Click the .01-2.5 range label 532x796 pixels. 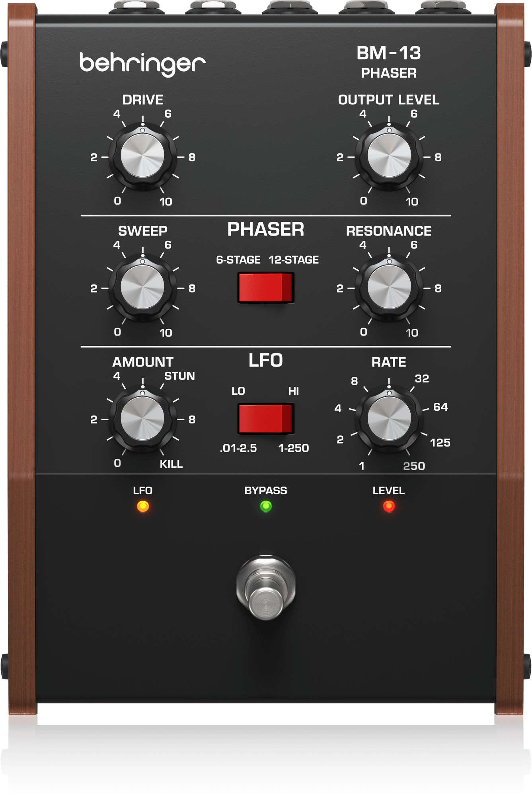[x=238, y=448]
